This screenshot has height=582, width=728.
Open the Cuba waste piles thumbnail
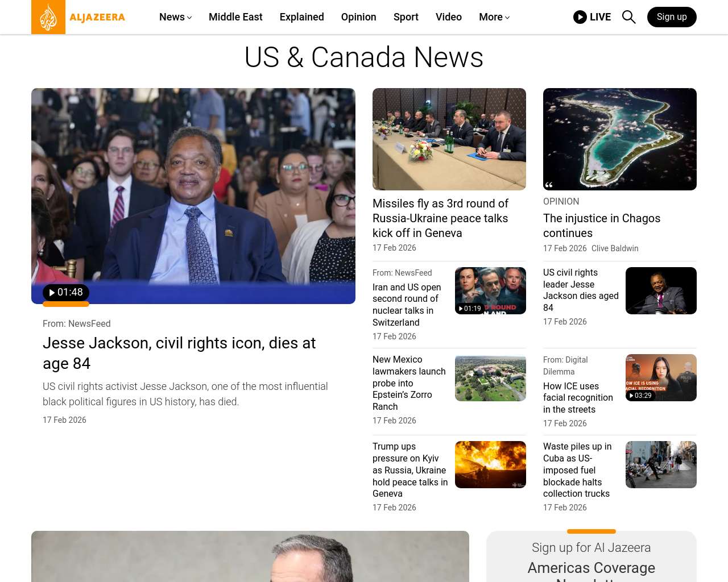[x=661, y=464]
